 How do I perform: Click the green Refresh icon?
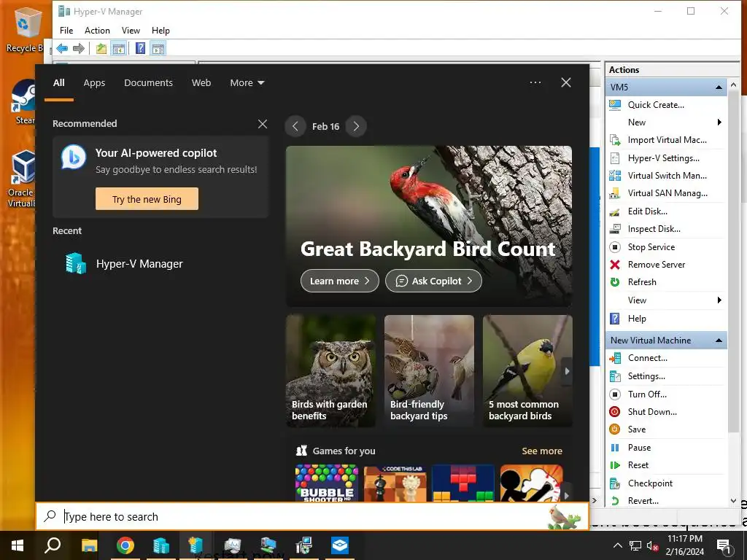(615, 282)
